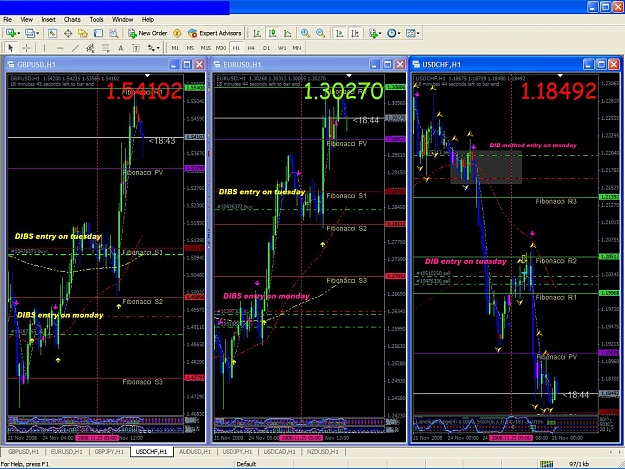This screenshot has width=625, height=469.
Task: Open the Strategy Tester icon
Action: [114, 33]
